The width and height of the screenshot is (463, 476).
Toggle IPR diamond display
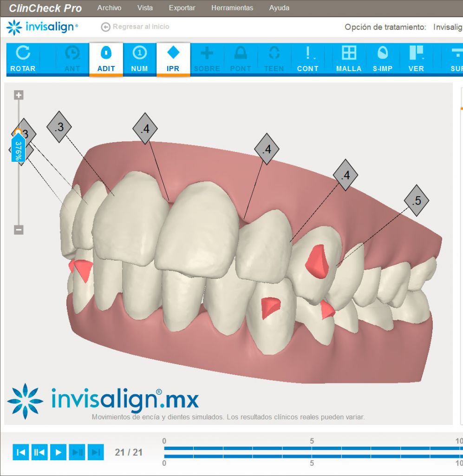click(x=173, y=59)
